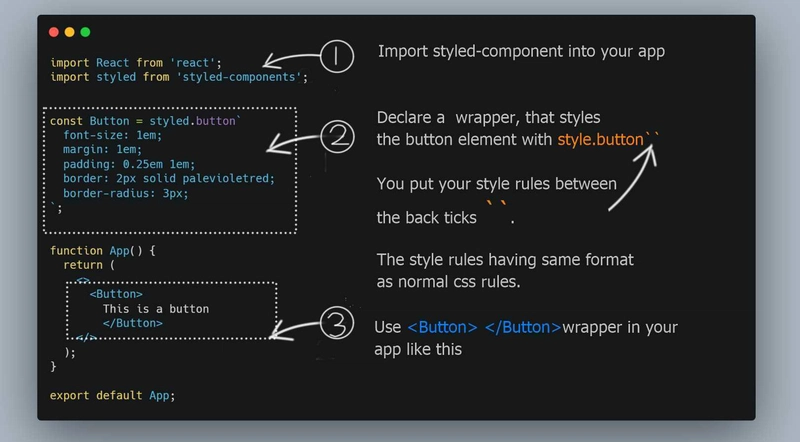
Task: Click the circled number 3 annotation
Action: click(x=337, y=323)
